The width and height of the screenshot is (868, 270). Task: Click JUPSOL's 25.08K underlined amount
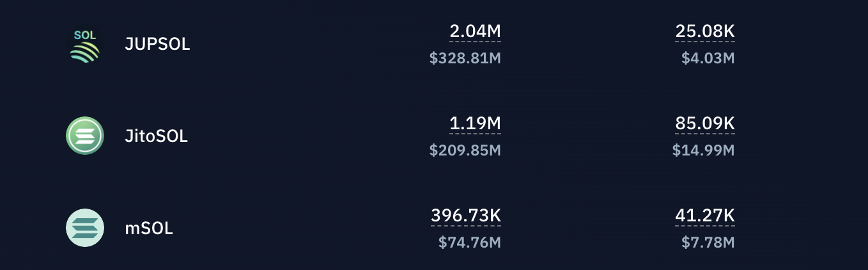click(x=705, y=31)
